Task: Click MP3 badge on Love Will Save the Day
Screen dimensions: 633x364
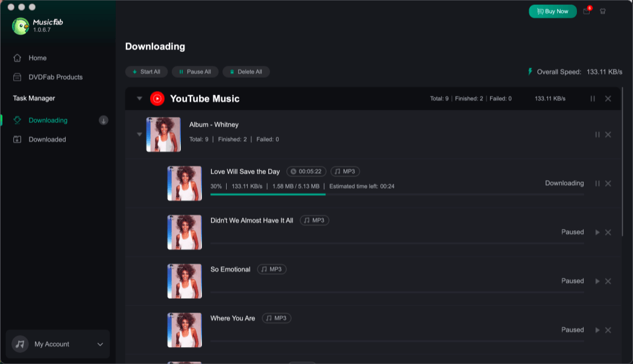Action: [345, 172]
